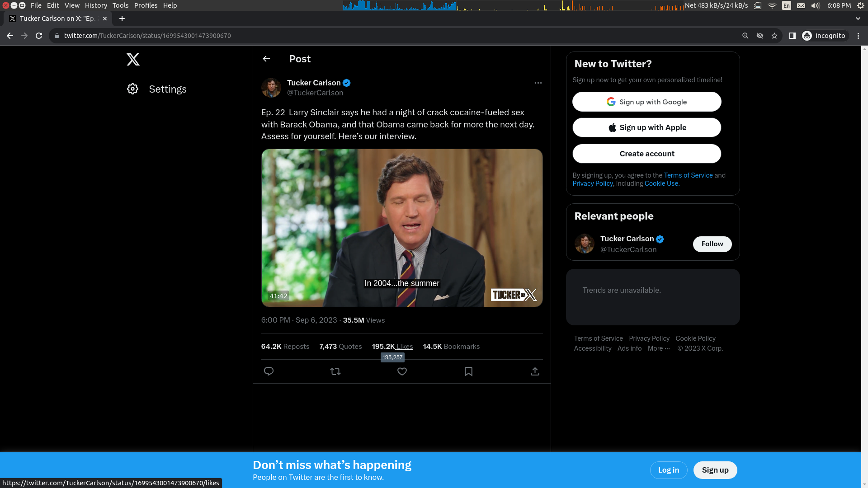Open the Accessibility footer link
Viewport: 868px width, 488px height.
(x=593, y=348)
